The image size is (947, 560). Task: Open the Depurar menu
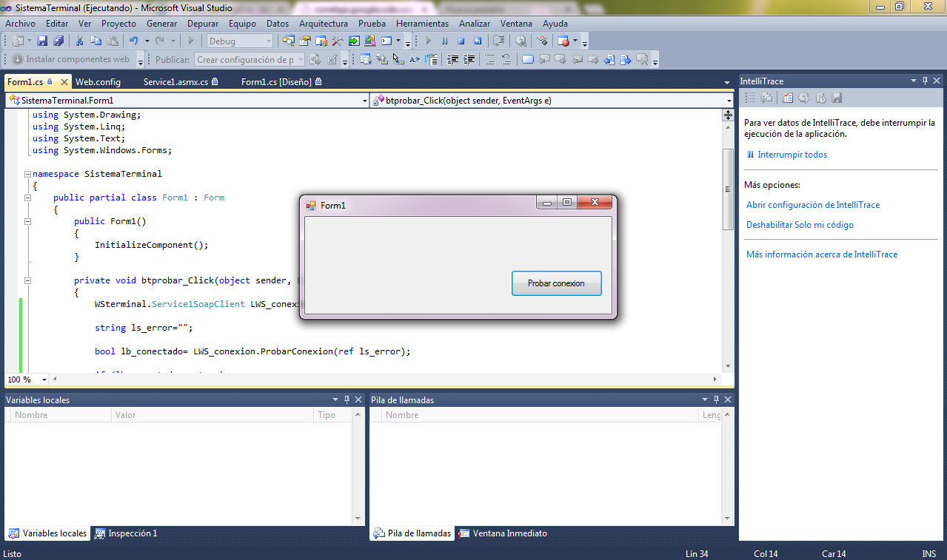coord(203,24)
